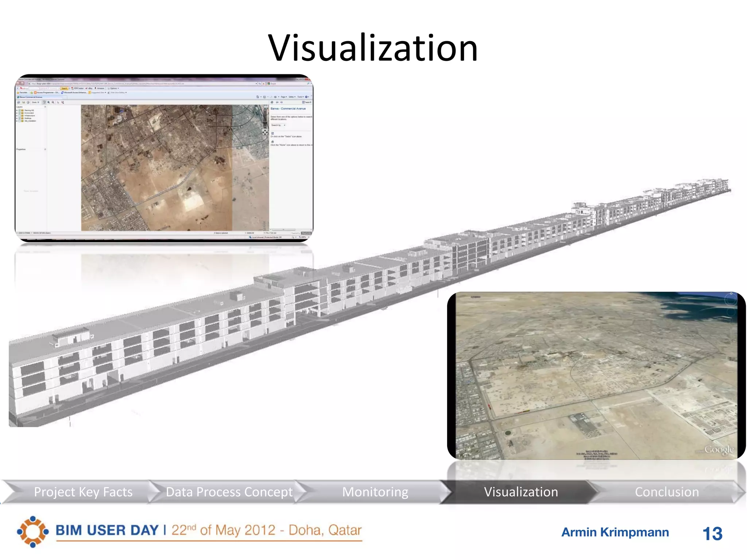Viewport: 747px width, 560px height.
Task: Click the forward arrow in the task pane
Action: click(281, 102)
